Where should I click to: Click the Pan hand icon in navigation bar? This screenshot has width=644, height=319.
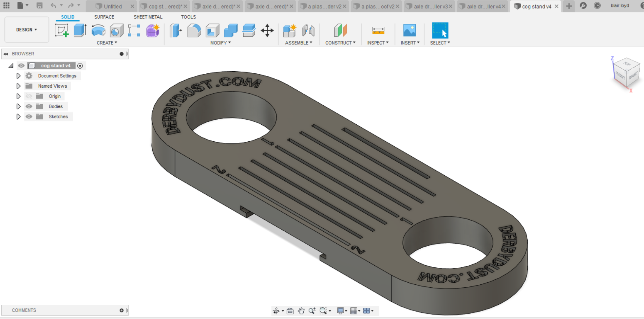tap(301, 311)
